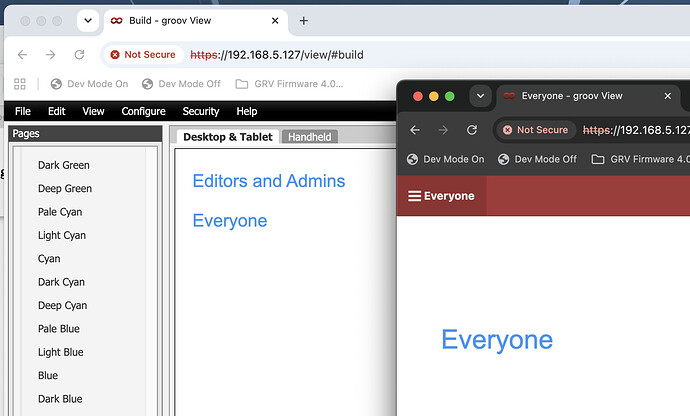Viewport: 690px width, 416px height.
Task: Click the Pages panel header
Action: click(85, 133)
